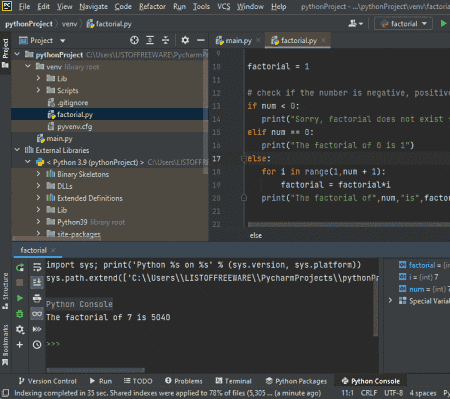Collapse the venv folder
Viewport: 450px width, 399px height.
[x=28, y=66]
